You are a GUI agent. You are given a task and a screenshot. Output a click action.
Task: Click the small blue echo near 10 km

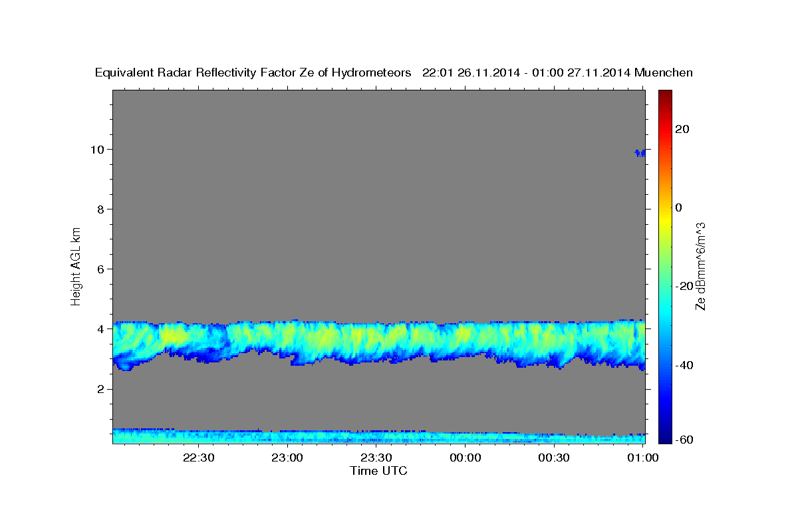pyautogui.click(x=640, y=153)
